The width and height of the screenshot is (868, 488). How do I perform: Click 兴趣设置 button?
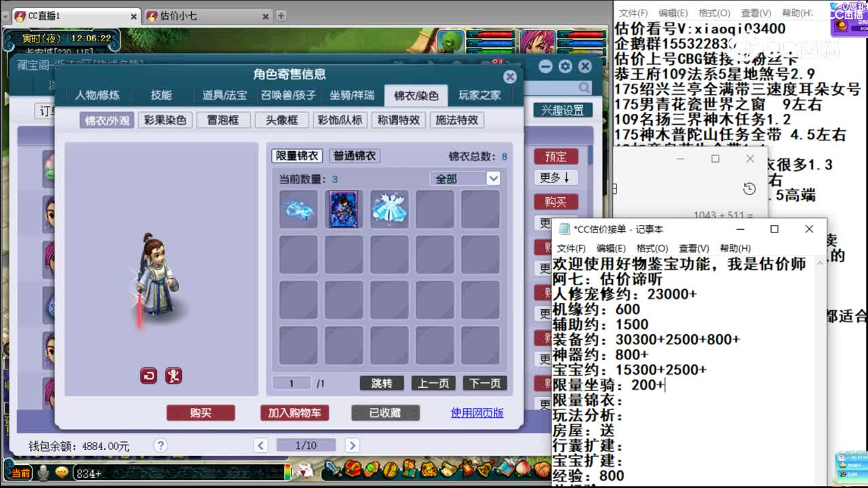562,110
